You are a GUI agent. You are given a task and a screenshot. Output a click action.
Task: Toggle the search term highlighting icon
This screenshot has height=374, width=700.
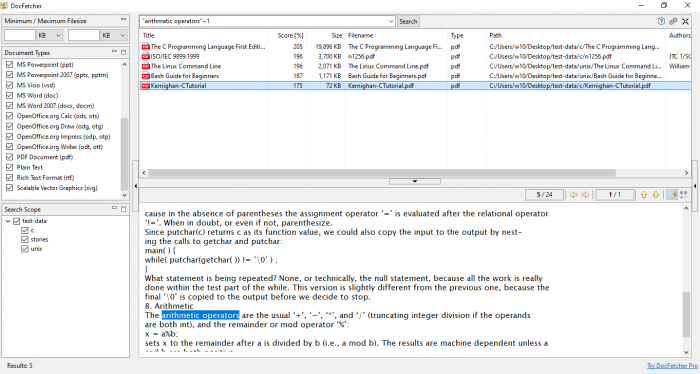[672, 195]
